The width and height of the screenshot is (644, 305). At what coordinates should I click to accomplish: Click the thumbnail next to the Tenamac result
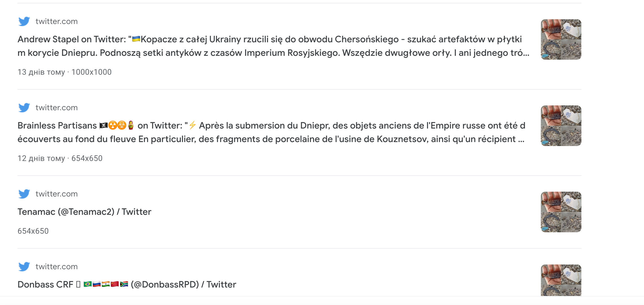tap(561, 212)
